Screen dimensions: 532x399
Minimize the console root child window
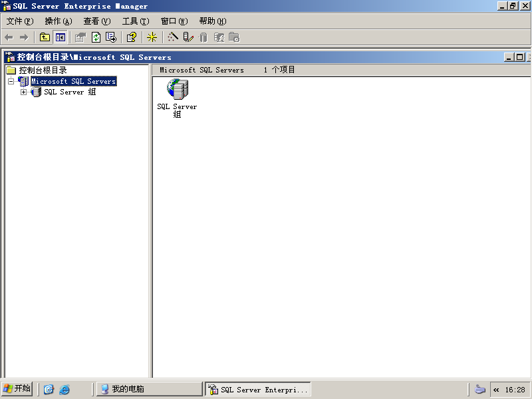point(508,57)
